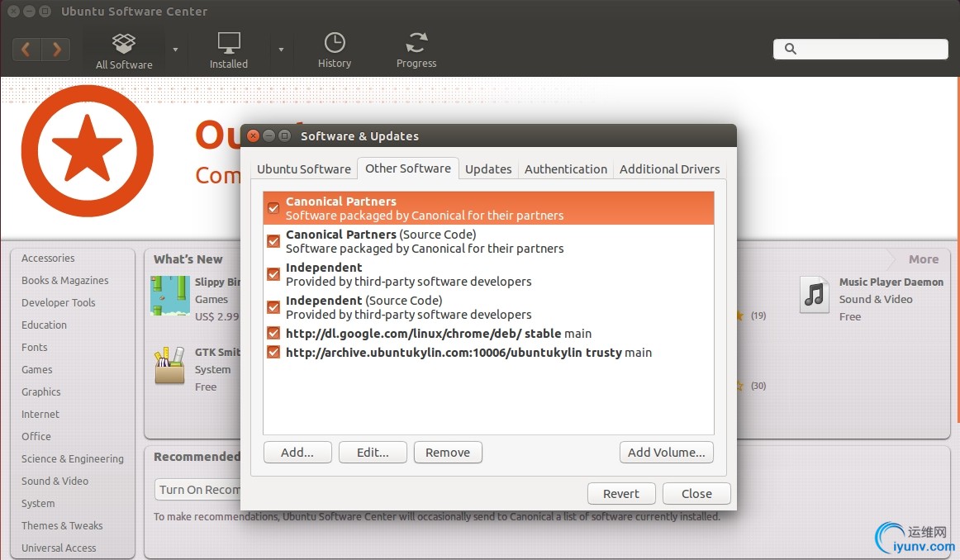The width and height of the screenshot is (960, 560).
Task: Click the Add Volume... button
Action: (x=666, y=453)
